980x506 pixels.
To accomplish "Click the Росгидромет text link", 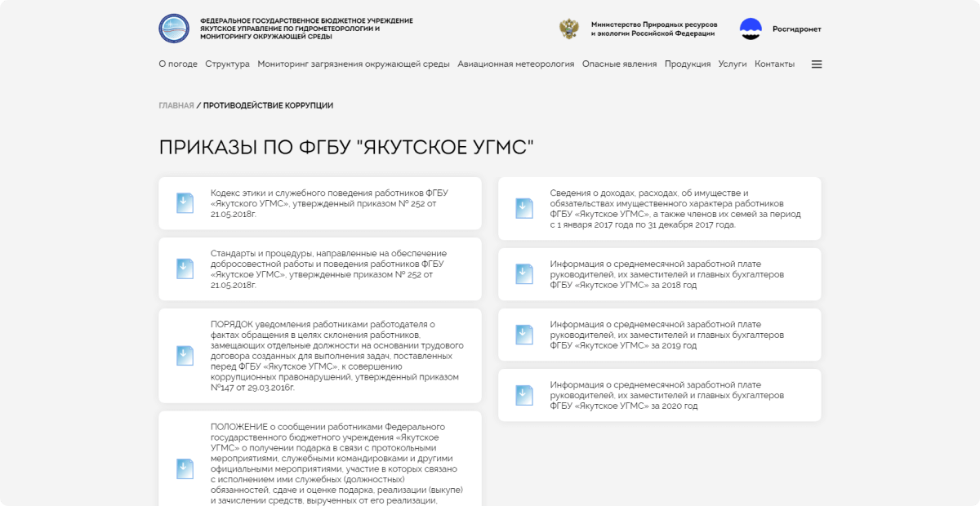I will point(797,29).
